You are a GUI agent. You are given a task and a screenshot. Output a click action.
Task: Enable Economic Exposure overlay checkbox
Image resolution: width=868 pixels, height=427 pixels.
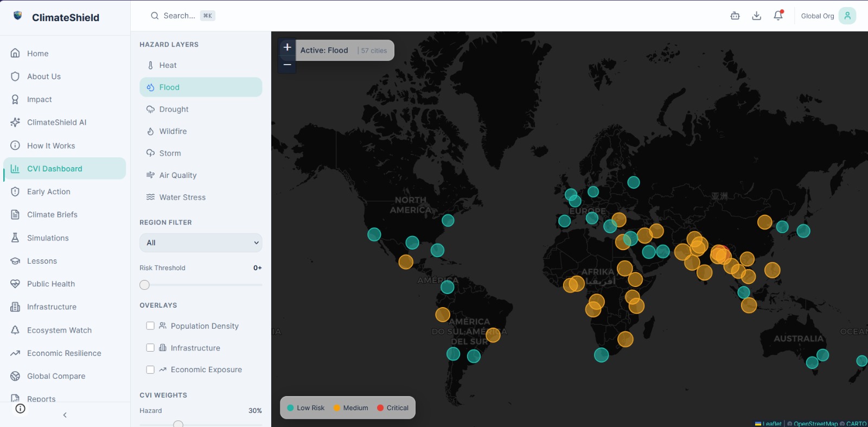point(150,369)
